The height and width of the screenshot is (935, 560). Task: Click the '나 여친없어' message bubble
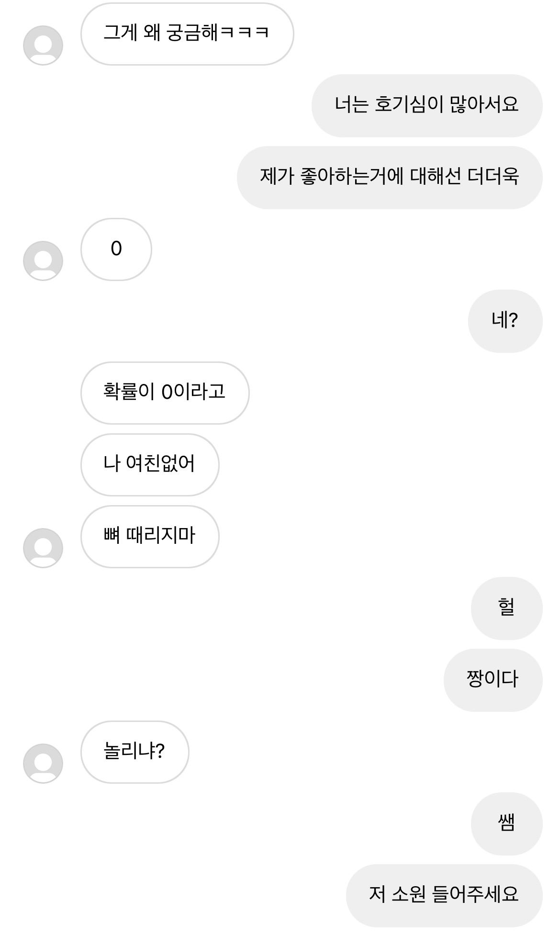tap(150, 464)
